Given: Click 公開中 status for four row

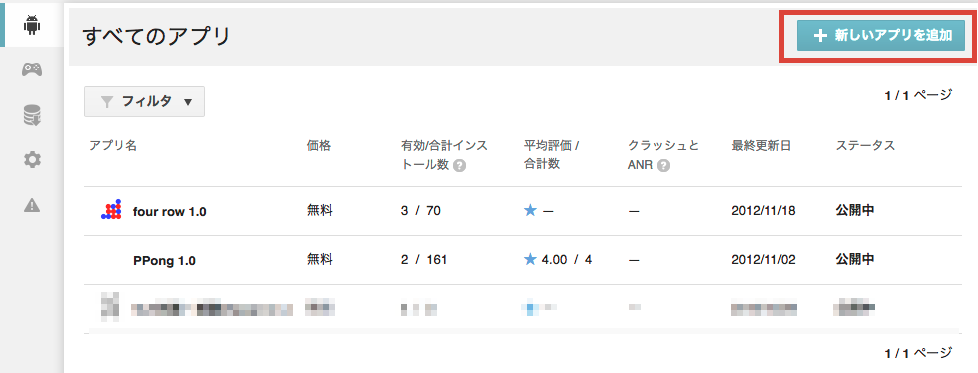Looking at the screenshot, I should [855, 211].
